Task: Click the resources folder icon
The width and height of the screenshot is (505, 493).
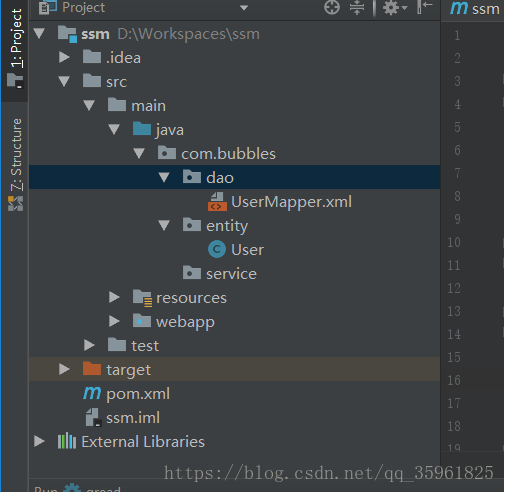Action: point(143,298)
